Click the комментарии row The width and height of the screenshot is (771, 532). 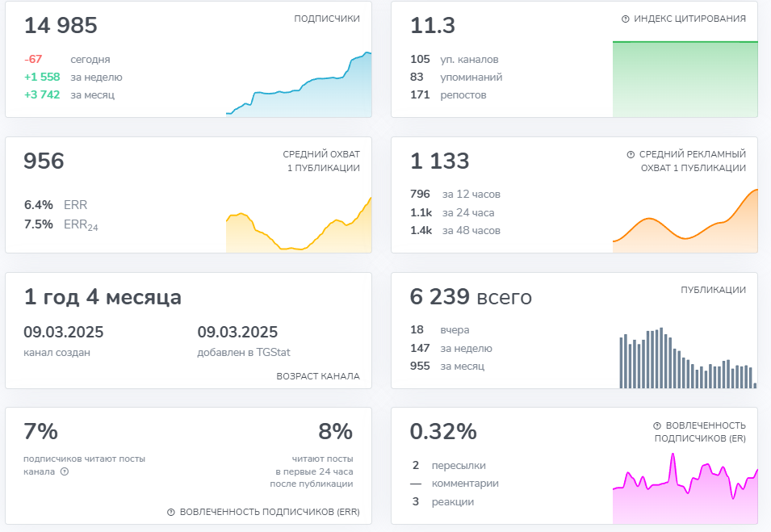(x=455, y=484)
